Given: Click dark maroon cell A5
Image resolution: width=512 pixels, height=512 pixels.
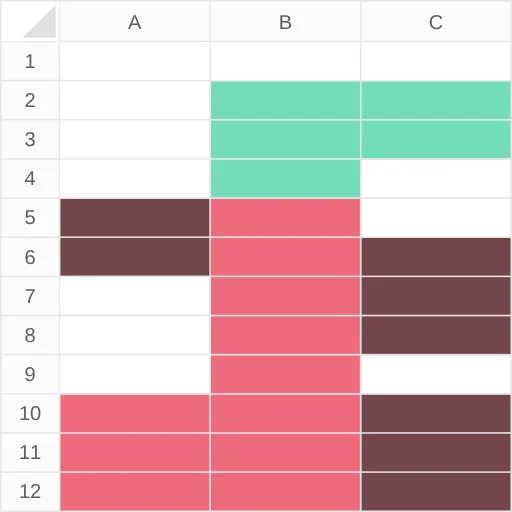Looking at the screenshot, I should click(135, 217).
